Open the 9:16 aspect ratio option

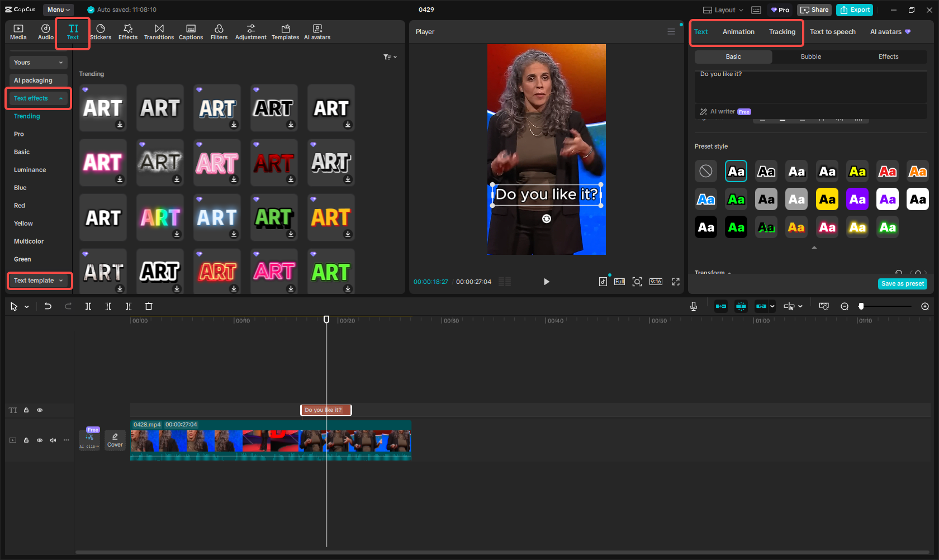coord(656,282)
